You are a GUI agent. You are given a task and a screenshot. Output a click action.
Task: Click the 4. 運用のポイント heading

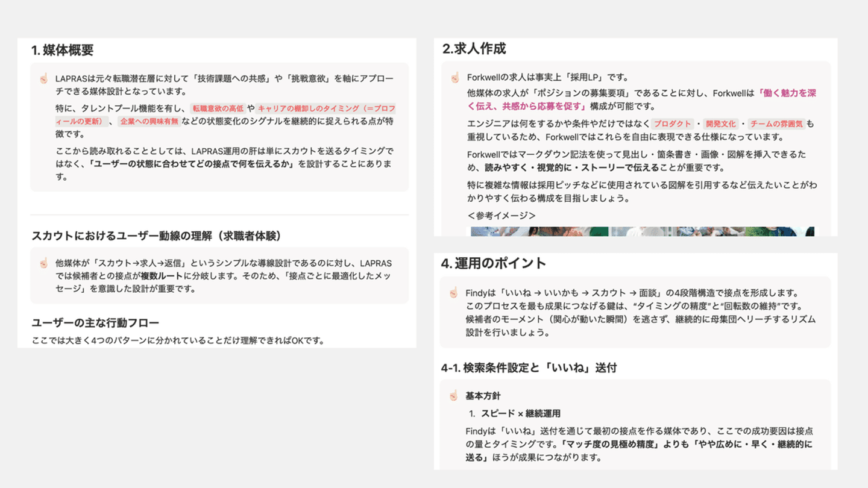494,263
